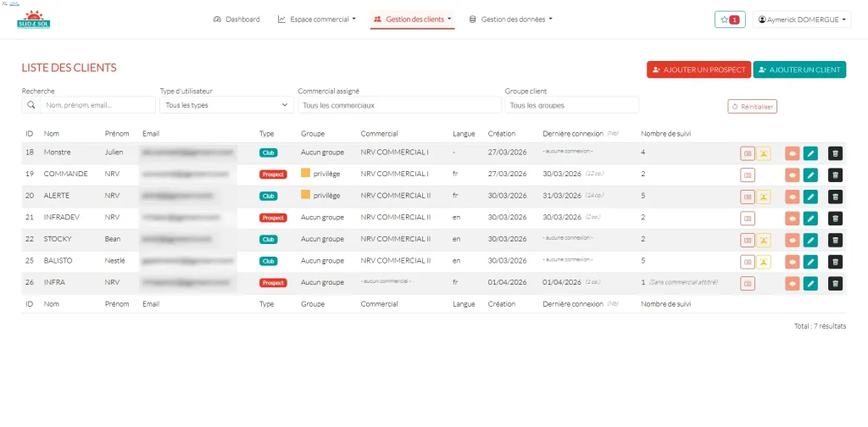
Task: Click the Sud & Sol logo
Action: click(x=34, y=19)
